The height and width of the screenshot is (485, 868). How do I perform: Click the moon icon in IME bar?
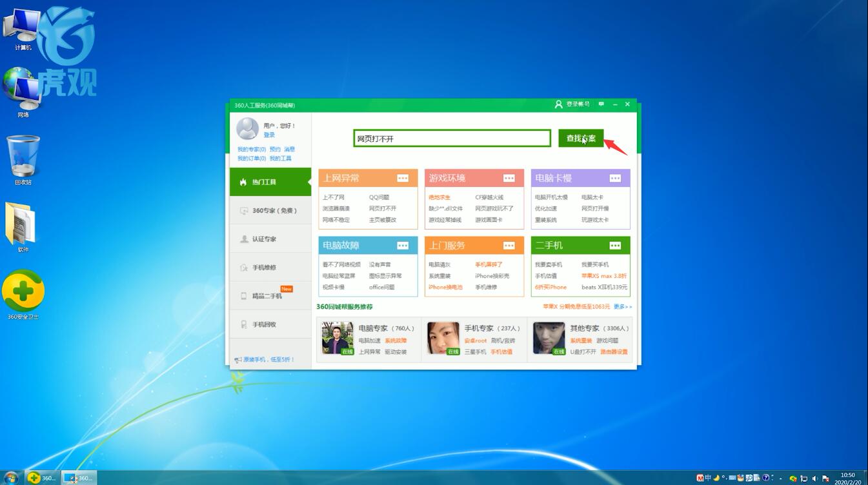716,478
